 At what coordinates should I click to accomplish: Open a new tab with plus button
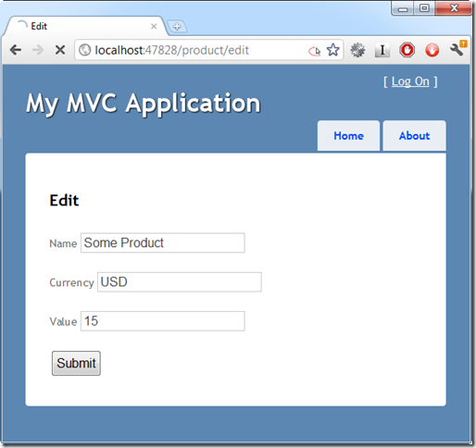(x=177, y=27)
